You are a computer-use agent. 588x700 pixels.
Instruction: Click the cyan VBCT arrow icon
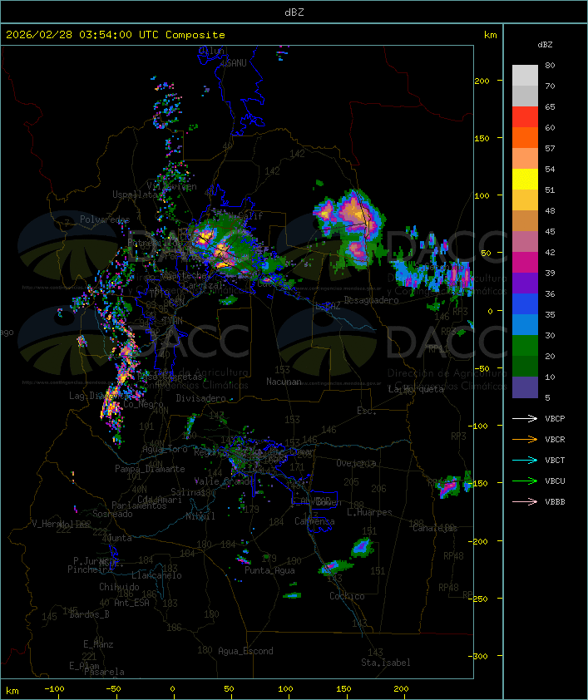tap(525, 461)
